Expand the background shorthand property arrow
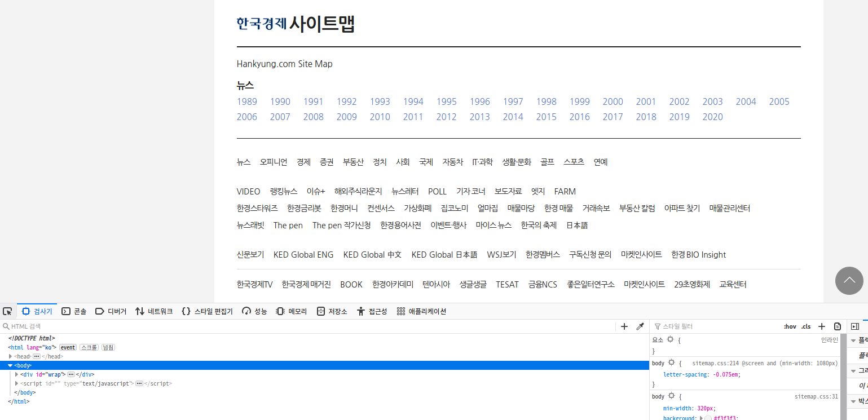 (x=701, y=418)
